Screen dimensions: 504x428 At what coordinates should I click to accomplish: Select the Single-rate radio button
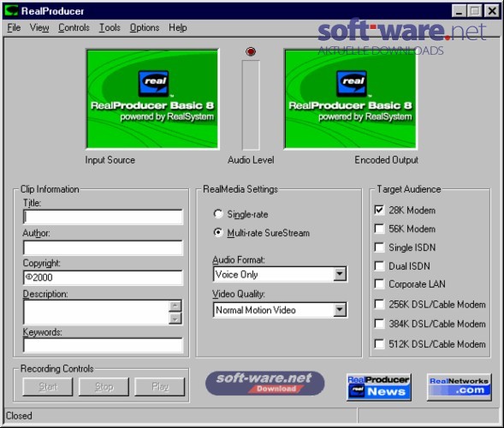click(218, 214)
